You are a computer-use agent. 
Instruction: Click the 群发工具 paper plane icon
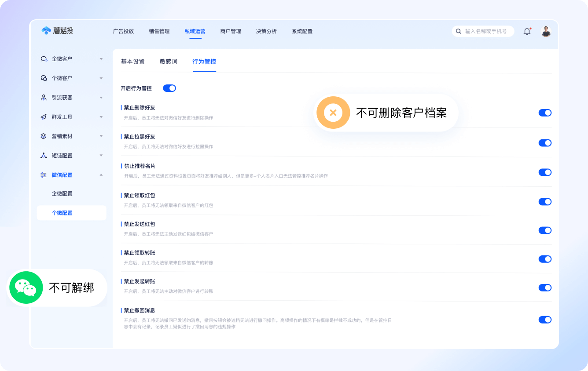(x=44, y=117)
